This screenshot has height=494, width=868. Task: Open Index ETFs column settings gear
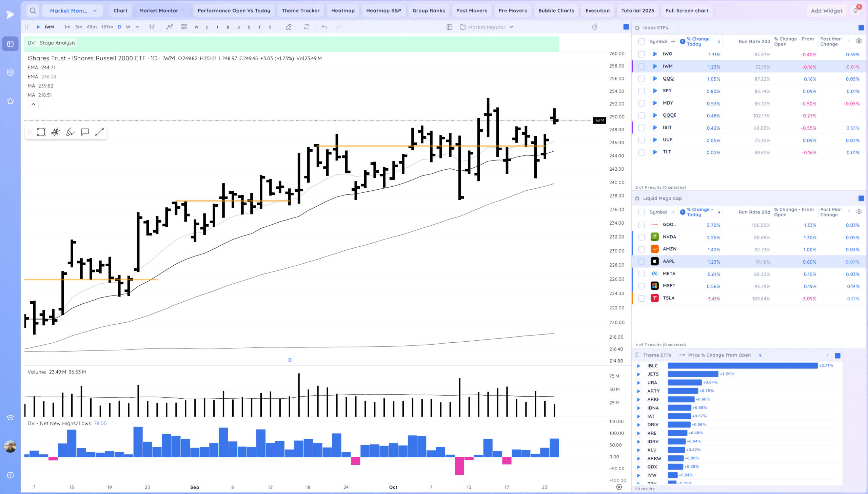tap(859, 41)
